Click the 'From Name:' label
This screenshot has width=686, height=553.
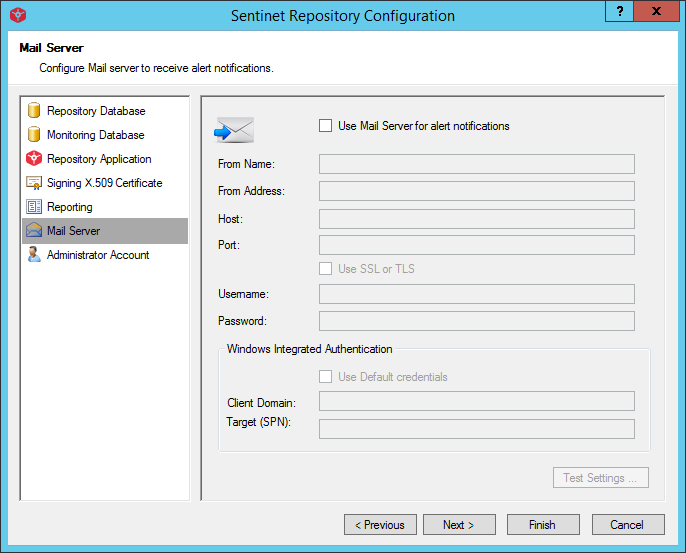coord(246,164)
